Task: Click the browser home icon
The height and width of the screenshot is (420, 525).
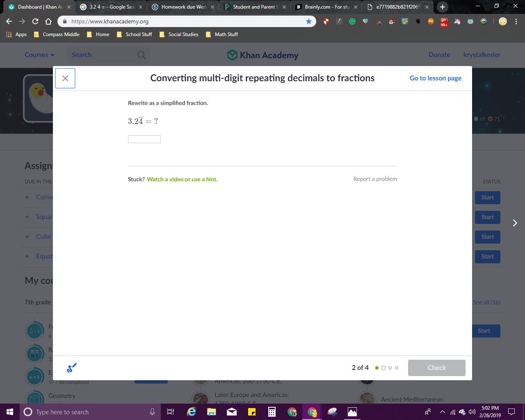Action: [x=48, y=21]
